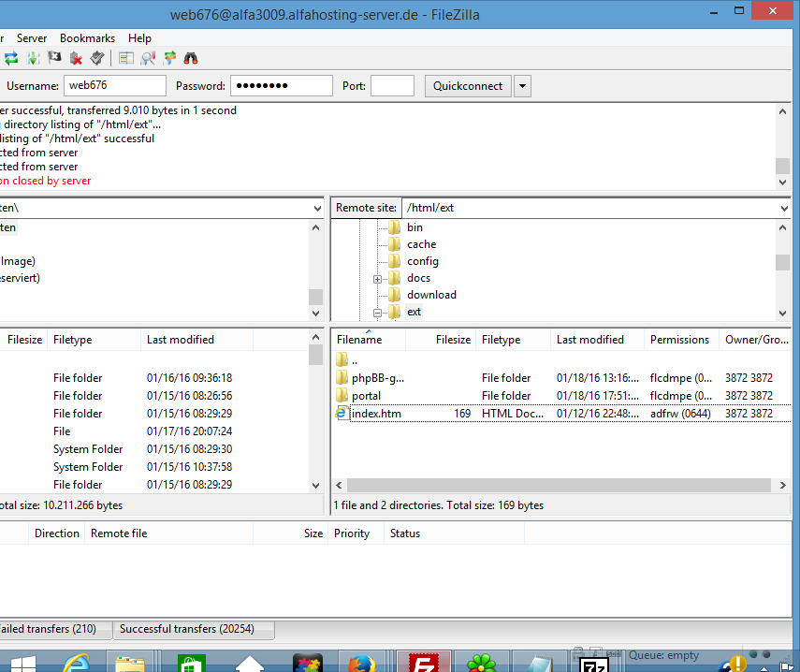Image resolution: width=800 pixels, height=672 pixels.
Task: Select the docs folder in remote tree
Action: click(x=418, y=278)
